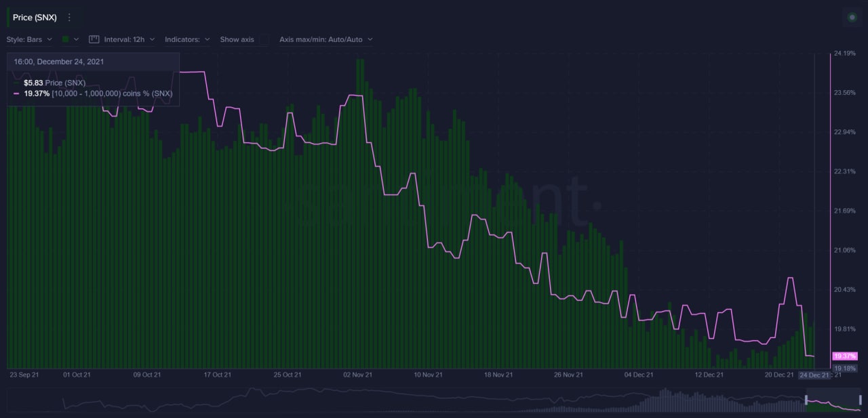The image size is (868, 418).
Task: Click the gray 19.18% axis label
Action: [x=845, y=368]
